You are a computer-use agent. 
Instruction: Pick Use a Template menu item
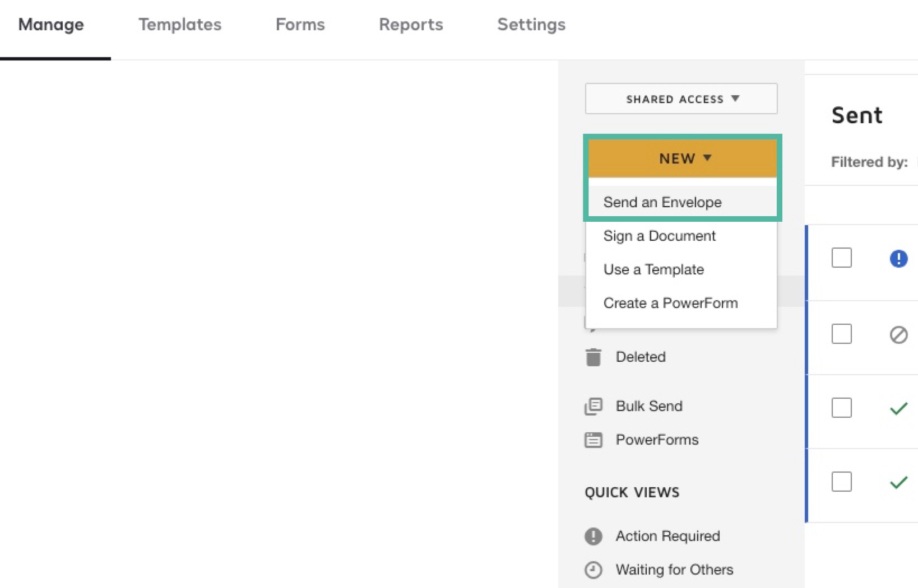point(653,269)
